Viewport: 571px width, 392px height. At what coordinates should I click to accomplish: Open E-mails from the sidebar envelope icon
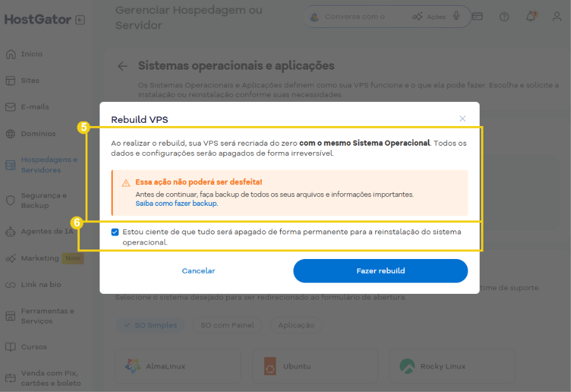(10, 107)
